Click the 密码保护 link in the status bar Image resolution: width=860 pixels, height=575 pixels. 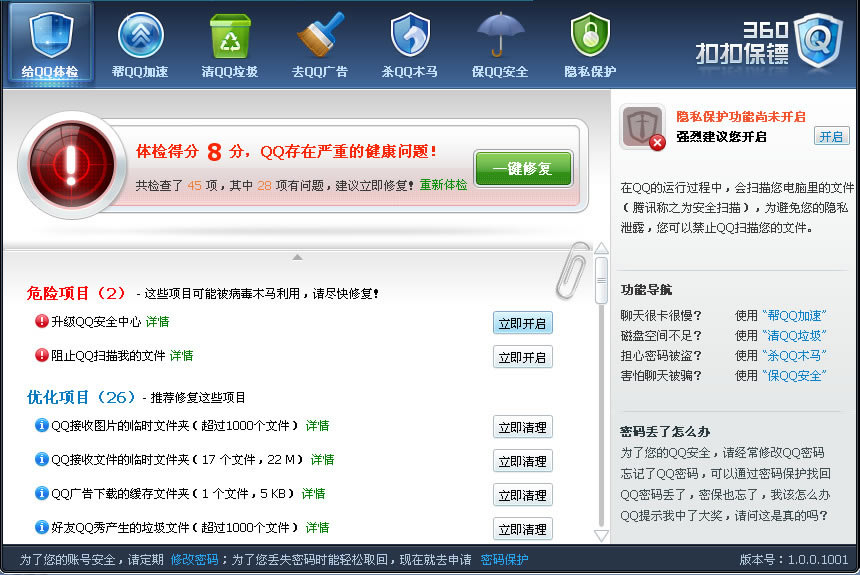(505, 560)
